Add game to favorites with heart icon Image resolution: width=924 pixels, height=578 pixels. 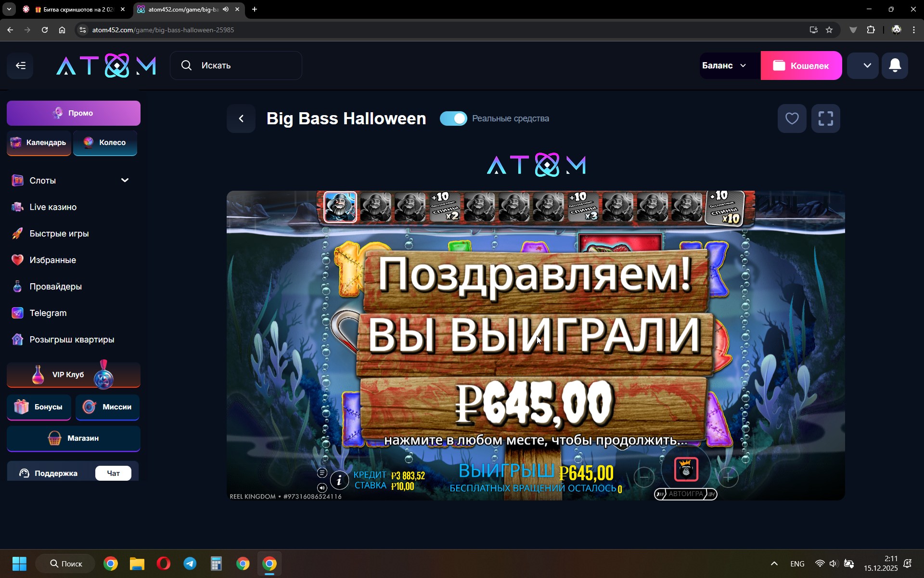pos(792,118)
